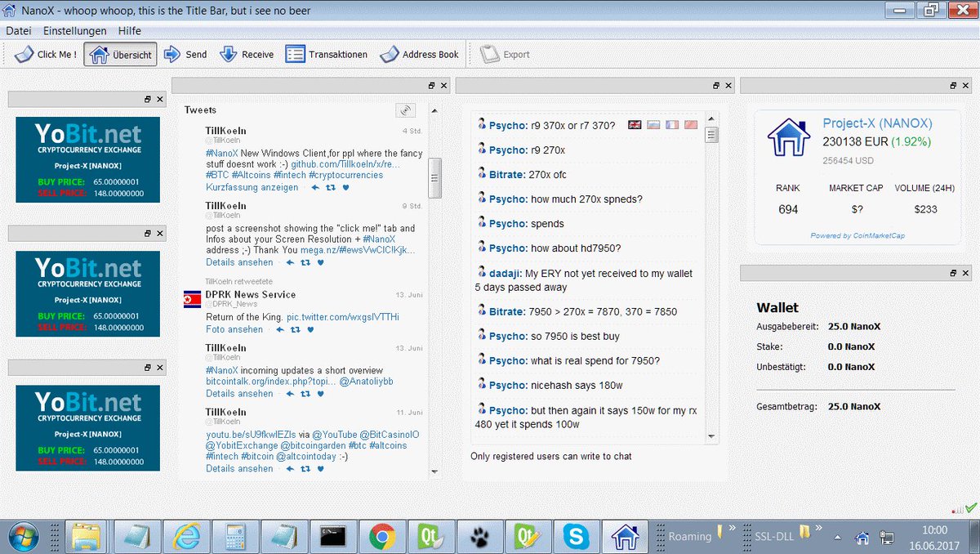Float the topmost YoBit banner panel

(148, 99)
